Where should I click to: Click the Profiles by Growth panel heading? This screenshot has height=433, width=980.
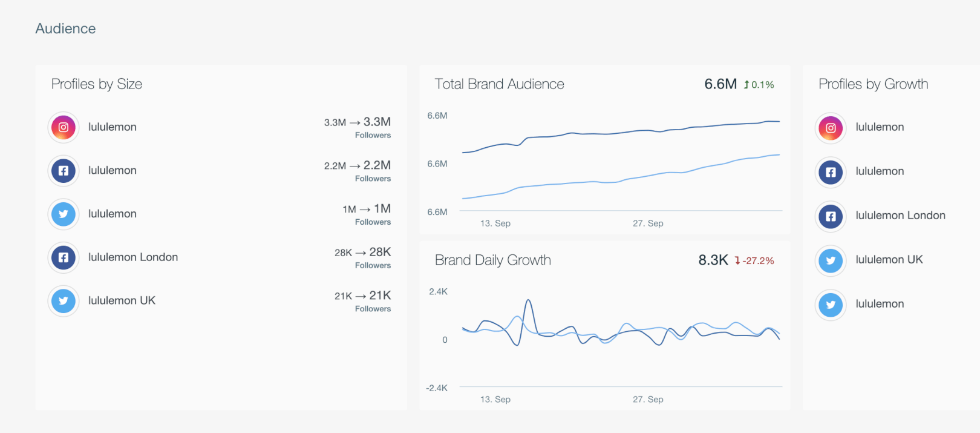coord(873,84)
